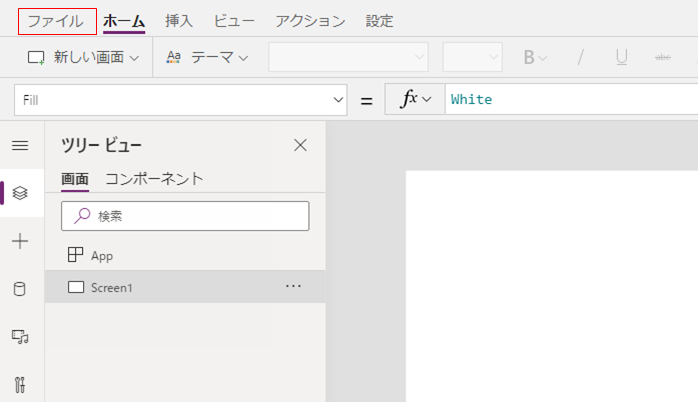Click the 新しい画面 button

coord(83,57)
